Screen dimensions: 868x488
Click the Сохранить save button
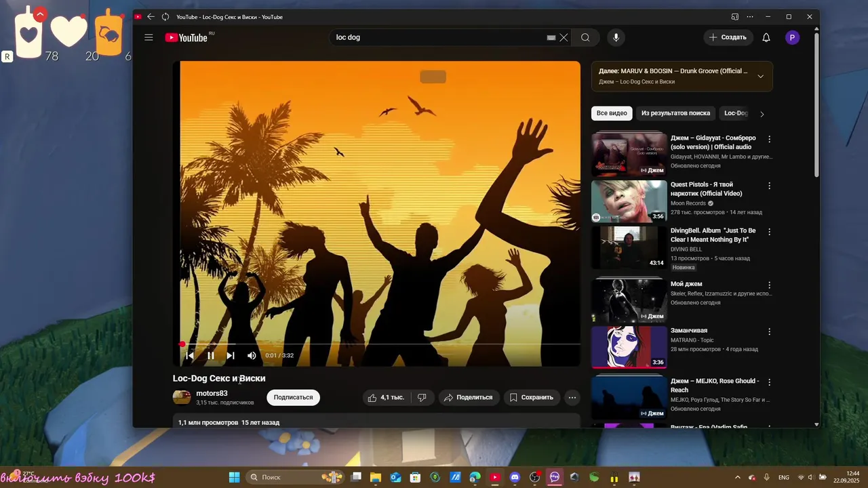[532, 397]
